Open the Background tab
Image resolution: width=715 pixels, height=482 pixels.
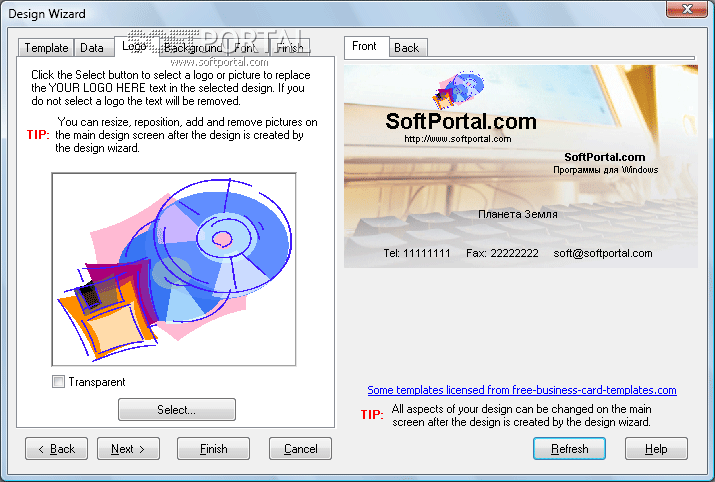(x=193, y=48)
